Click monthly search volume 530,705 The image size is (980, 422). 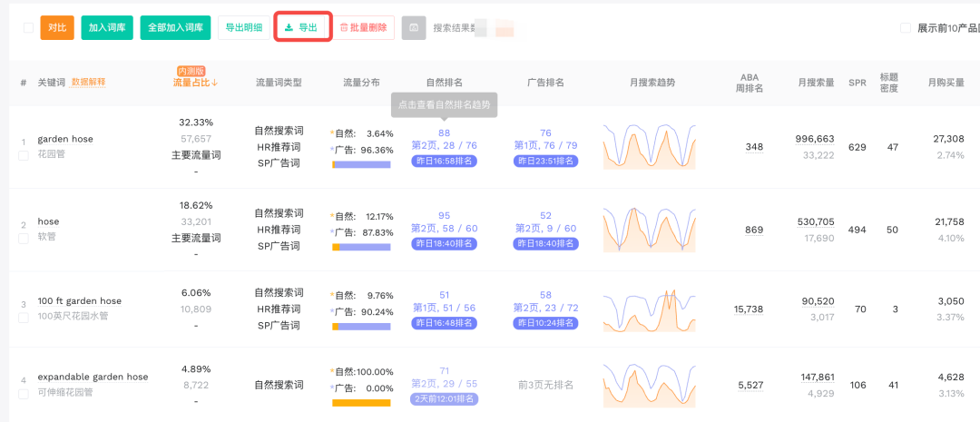(816, 221)
